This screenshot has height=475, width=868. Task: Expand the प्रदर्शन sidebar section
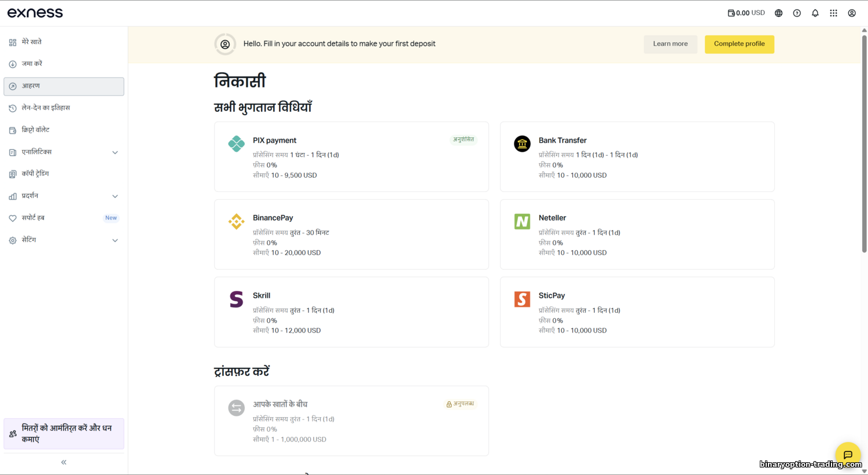coord(115,196)
